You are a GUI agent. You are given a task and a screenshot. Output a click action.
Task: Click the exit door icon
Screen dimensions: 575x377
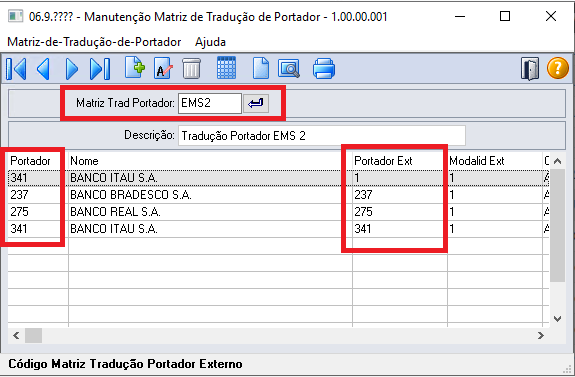point(530,69)
